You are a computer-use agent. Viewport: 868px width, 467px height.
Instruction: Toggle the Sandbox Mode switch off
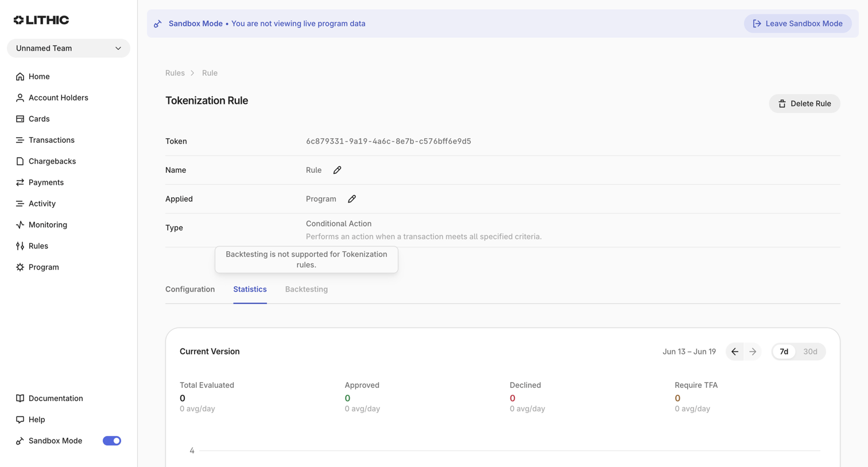tap(112, 441)
